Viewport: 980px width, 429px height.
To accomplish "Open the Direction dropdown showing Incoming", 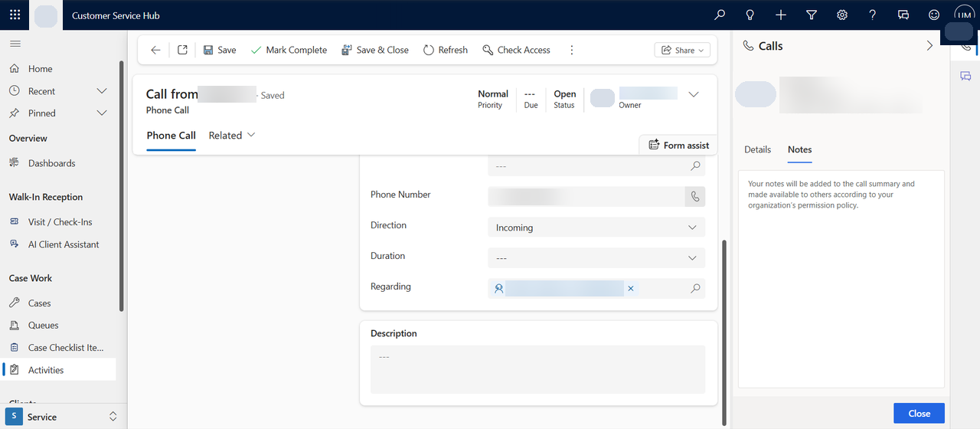I will (596, 228).
